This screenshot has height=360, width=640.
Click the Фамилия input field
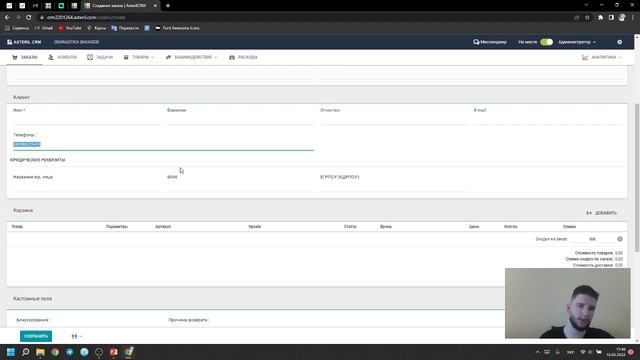click(x=240, y=119)
